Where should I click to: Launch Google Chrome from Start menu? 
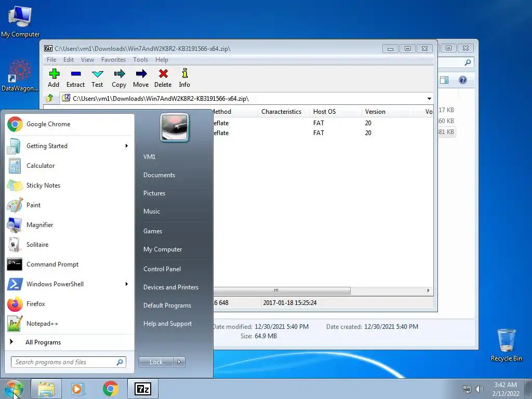[x=70, y=124]
